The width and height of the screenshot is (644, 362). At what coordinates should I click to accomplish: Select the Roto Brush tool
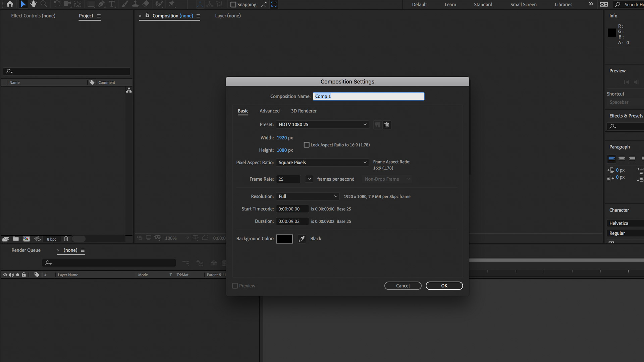coord(158,4)
